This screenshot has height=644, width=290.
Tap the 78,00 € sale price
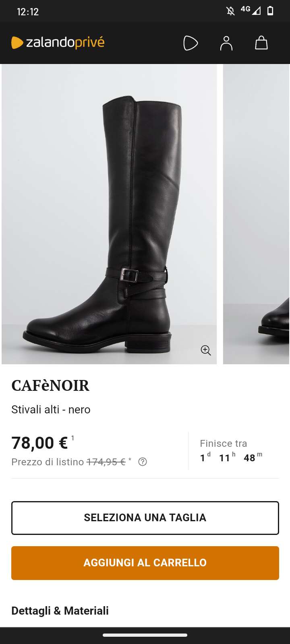pyautogui.click(x=39, y=443)
